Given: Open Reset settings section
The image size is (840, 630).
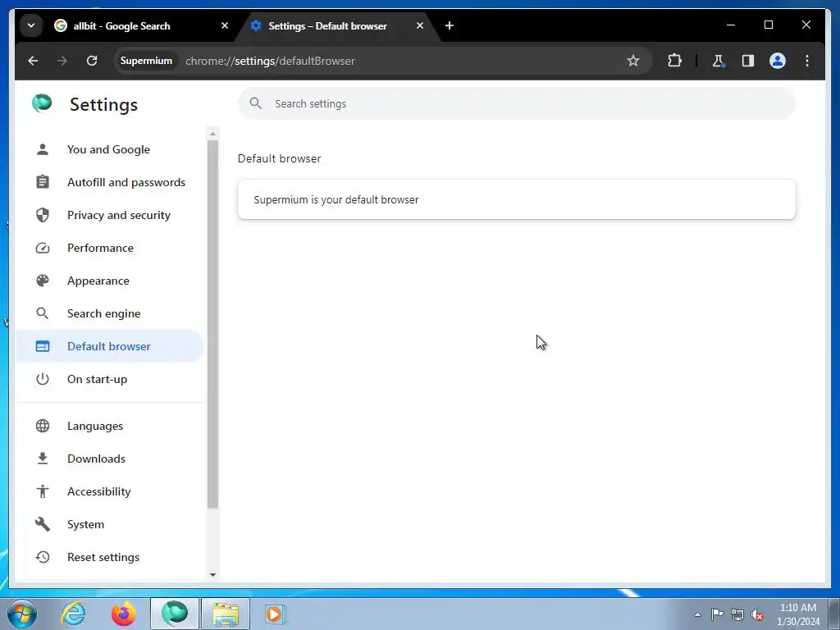Looking at the screenshot, I should [109, 557].
